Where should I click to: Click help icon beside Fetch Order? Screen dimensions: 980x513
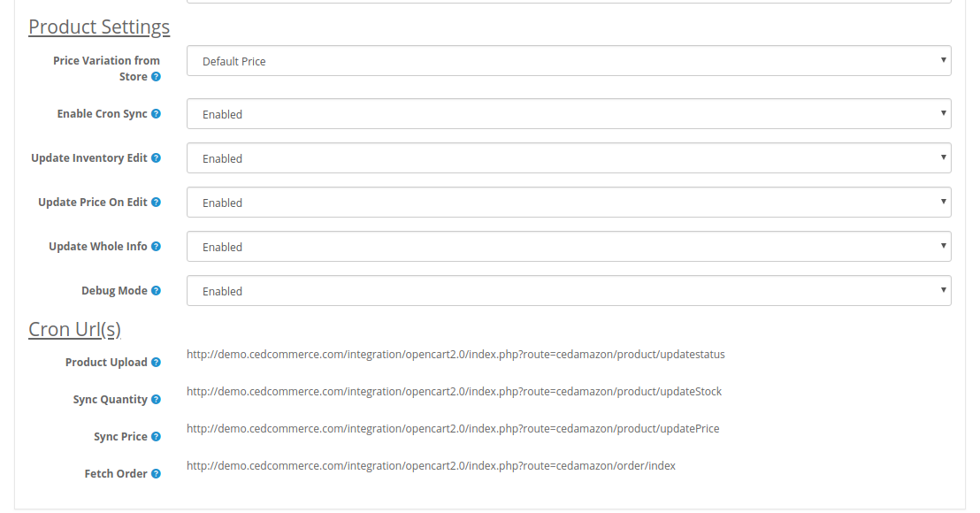[156, 474]
